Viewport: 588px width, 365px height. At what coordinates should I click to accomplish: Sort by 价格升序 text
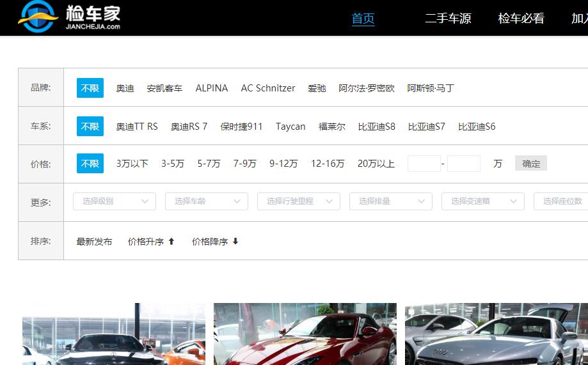coord(146,242)
